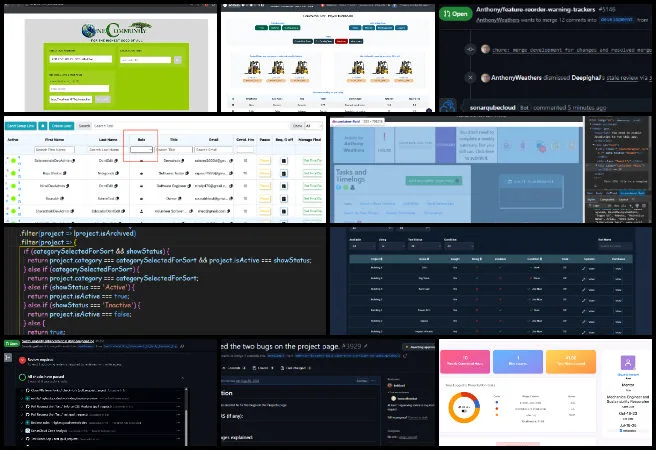The height and width of the screenshot is (450, 656).
Task: Click copy icon next to Software Engineer title
Action: click(189, 186)
